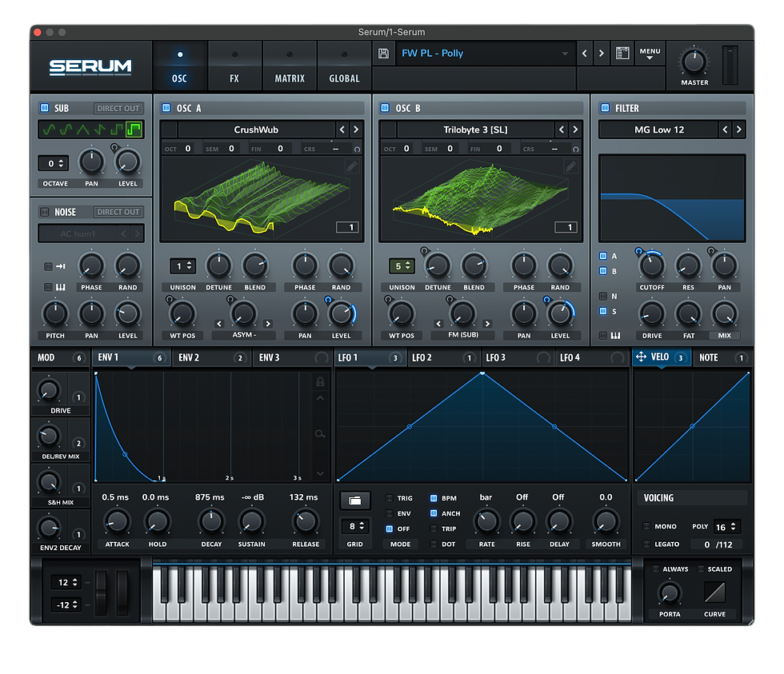Enable MONO voicing

coord(646,526)
